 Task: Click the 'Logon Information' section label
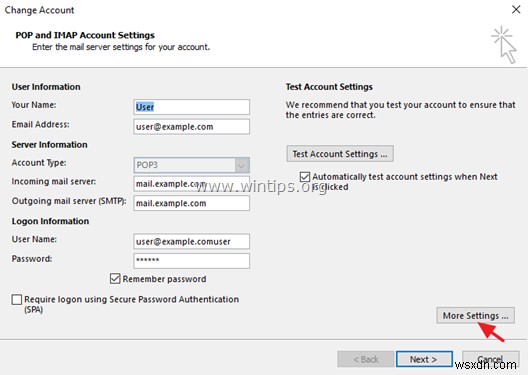tap(51, 221)
